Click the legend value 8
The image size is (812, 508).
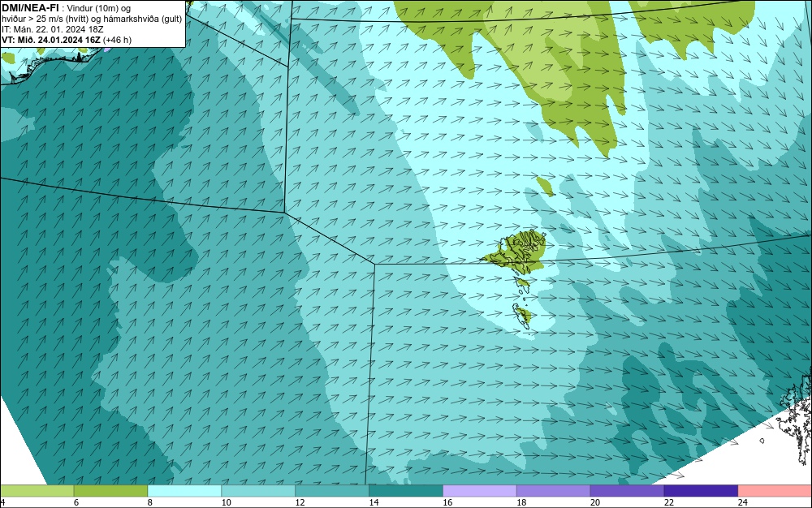pyautogui.click(x=149, y=502)
